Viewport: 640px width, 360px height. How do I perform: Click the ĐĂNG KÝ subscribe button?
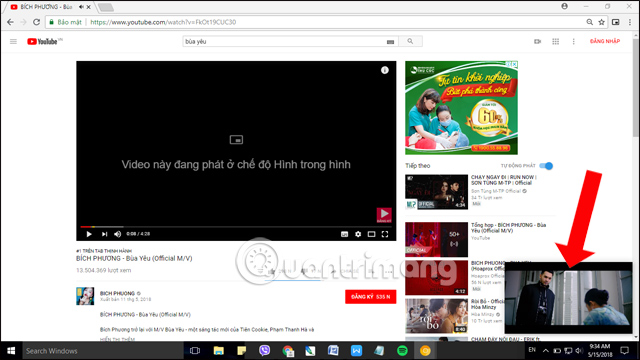(x=371, y=297)
